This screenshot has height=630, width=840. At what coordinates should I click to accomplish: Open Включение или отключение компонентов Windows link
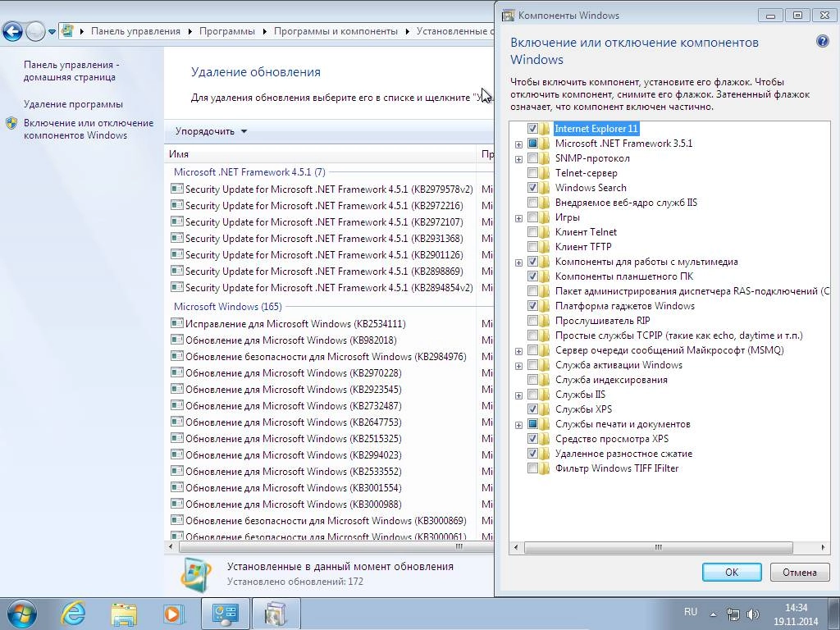(89, 129)
